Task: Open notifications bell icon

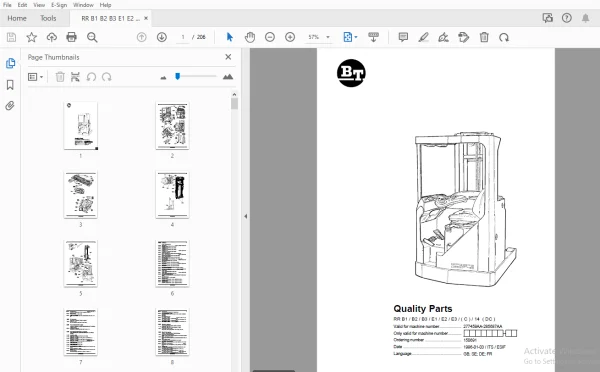Action: [585, 18]
